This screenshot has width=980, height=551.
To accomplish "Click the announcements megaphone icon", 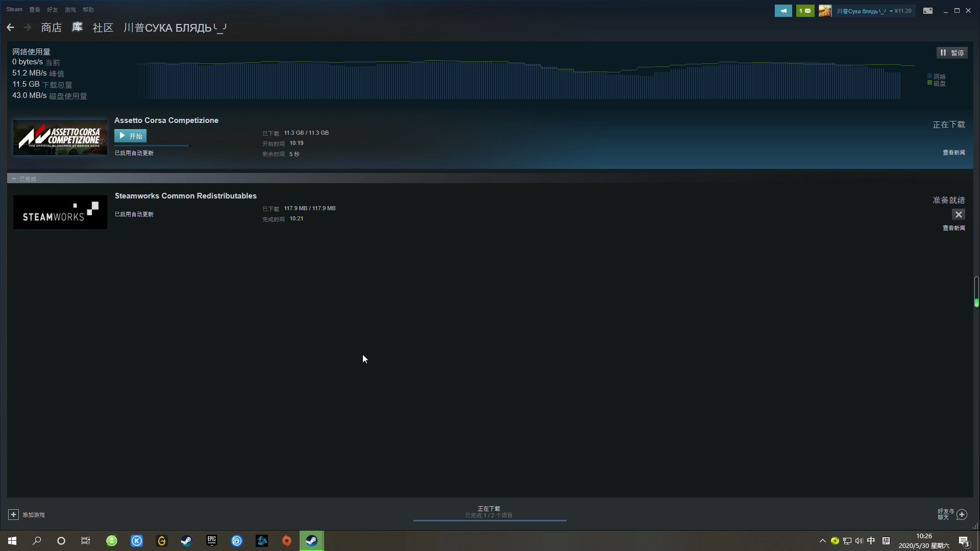I will 783,11.
